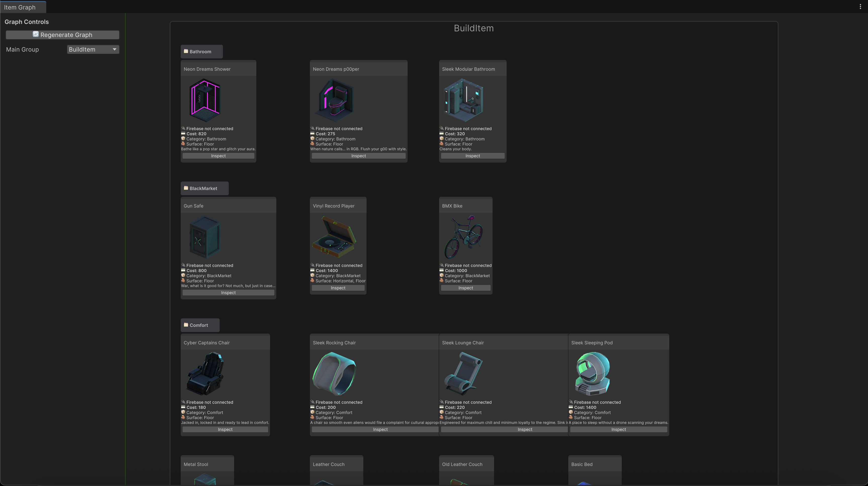Viewport: 868px width, 486px height.
Task: Click the folder icon on the Bathroom group
Action: [186, 51]
